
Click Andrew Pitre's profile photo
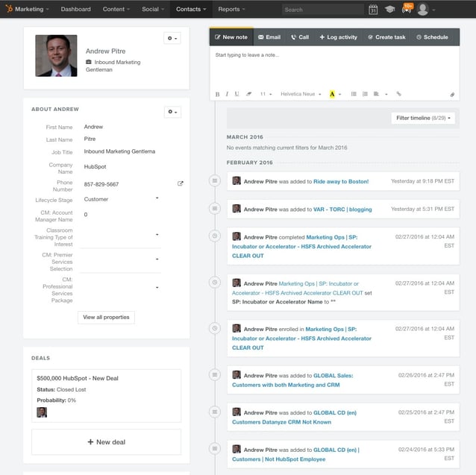click(x=56, y=55)
